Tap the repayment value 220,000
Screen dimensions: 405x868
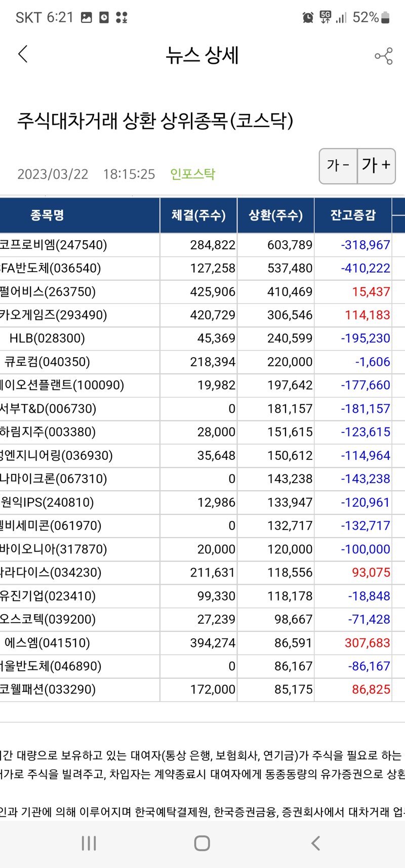pos(290,362)
